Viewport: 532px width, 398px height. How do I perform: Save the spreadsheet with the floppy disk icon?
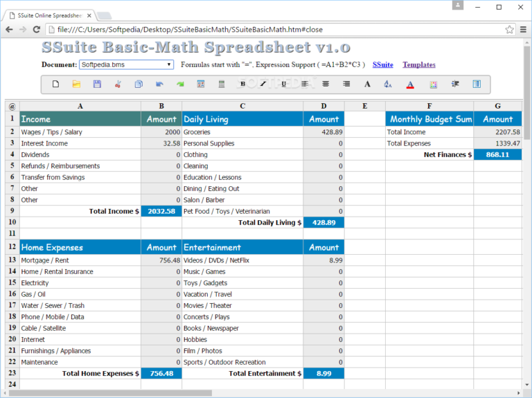click(97, 84)
